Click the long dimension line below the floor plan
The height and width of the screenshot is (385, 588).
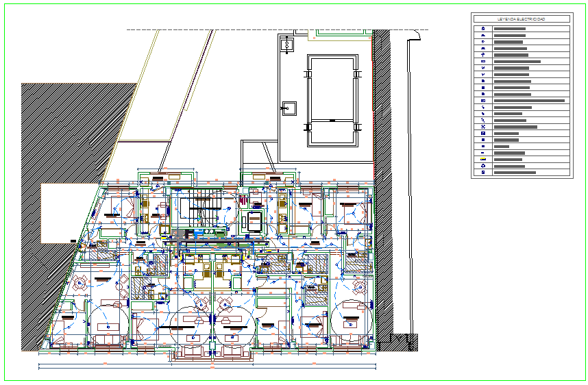click(x=206, y=368)
